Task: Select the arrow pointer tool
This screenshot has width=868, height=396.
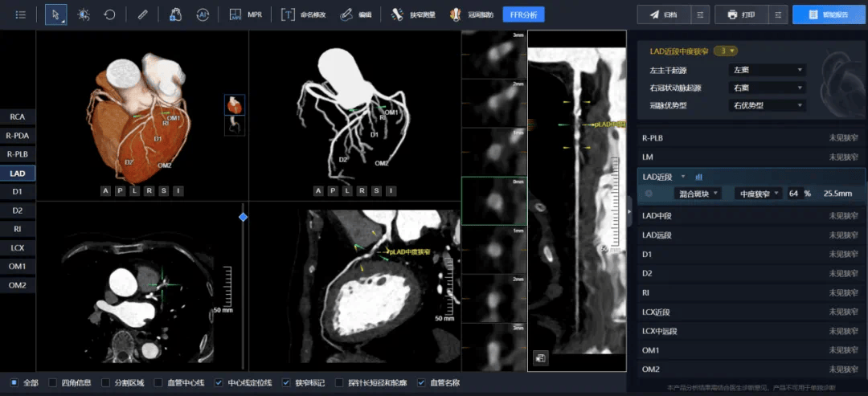Action: (x=55, y=14)
